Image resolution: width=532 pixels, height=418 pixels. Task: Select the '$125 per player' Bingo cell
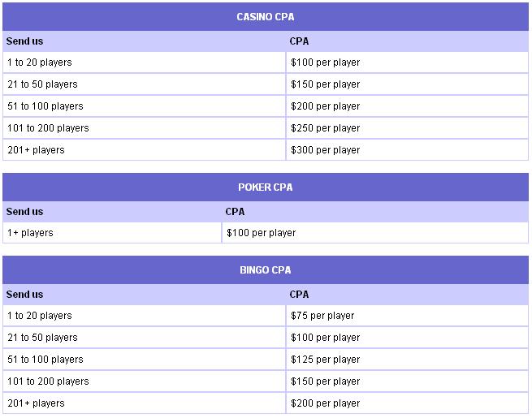pyautogui.click(x=407, y=360)
